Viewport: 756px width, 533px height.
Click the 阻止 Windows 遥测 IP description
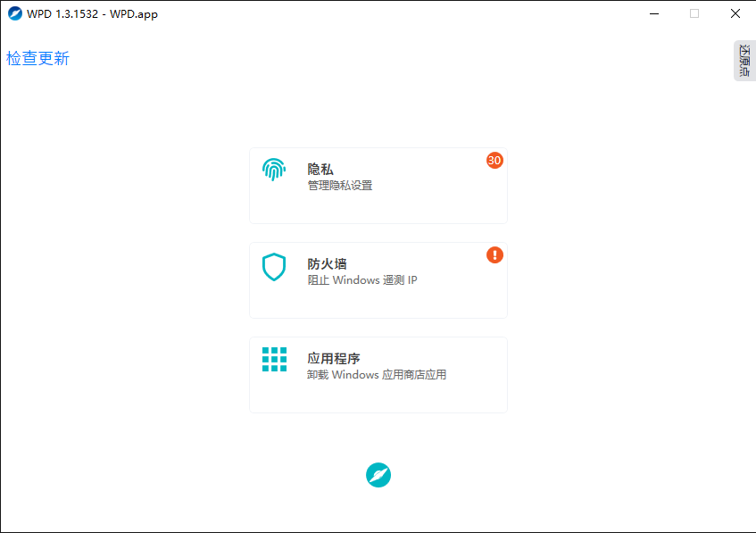362,279
